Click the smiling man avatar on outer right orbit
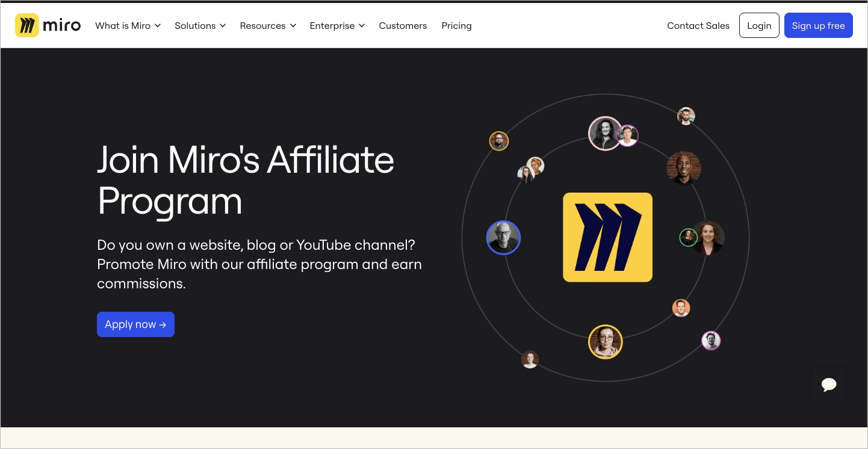This screenshot has height=449, width=868. 684,169
